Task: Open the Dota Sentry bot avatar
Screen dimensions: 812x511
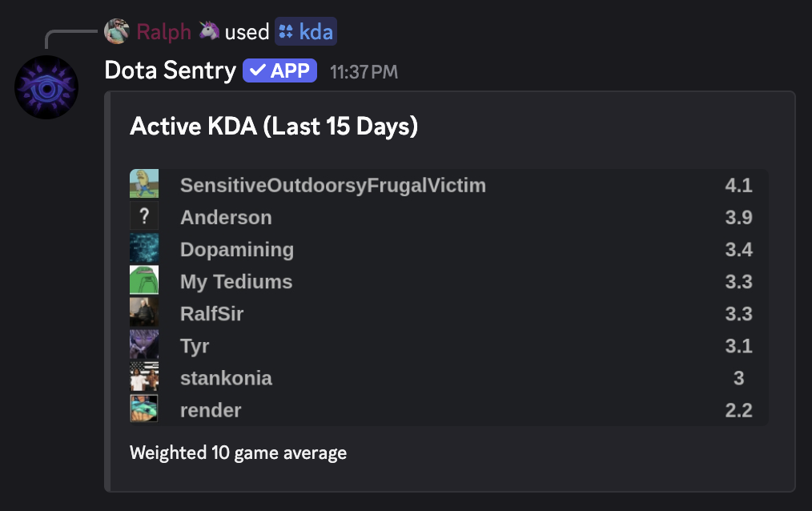Action: coord(46,87)
